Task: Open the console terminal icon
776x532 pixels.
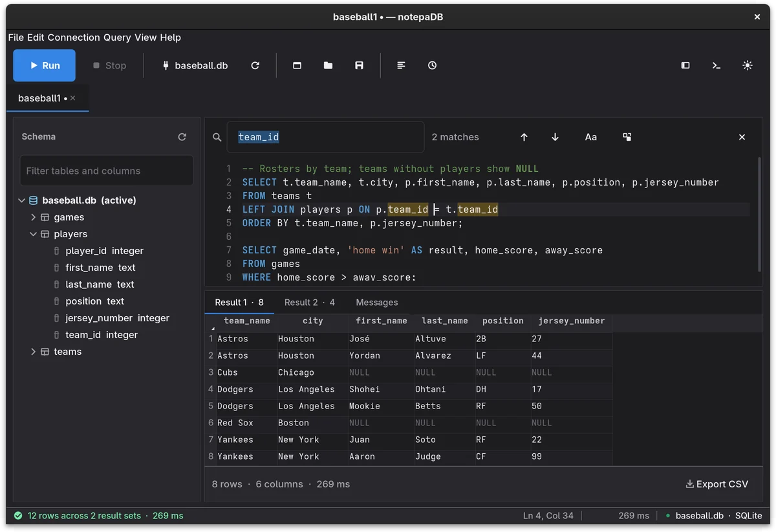Action: [x=717, y=65]
